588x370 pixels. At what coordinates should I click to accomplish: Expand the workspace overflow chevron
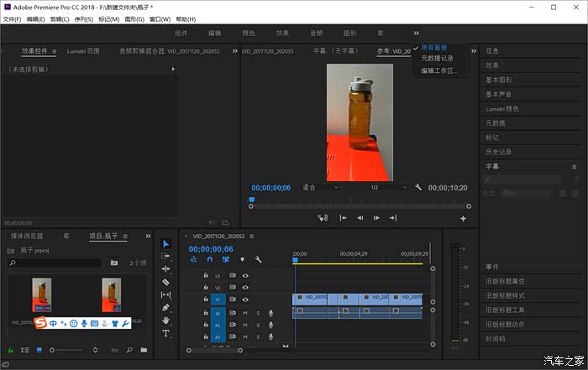[416, 33]
